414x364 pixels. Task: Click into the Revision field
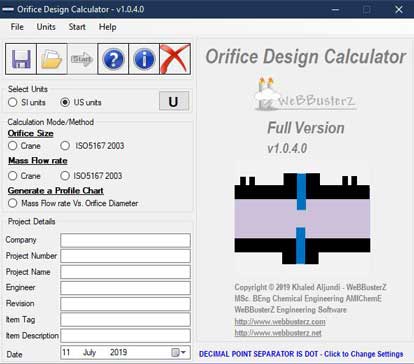[125, 304]
